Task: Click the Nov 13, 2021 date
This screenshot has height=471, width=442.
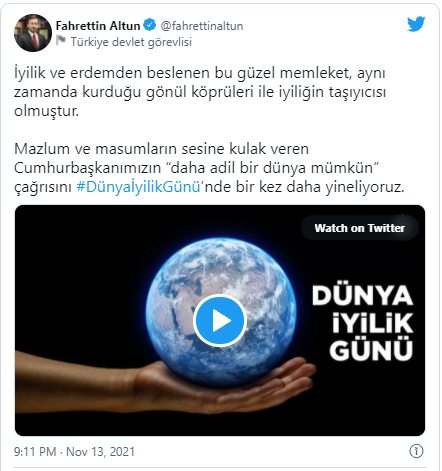Action: (100, 452)
